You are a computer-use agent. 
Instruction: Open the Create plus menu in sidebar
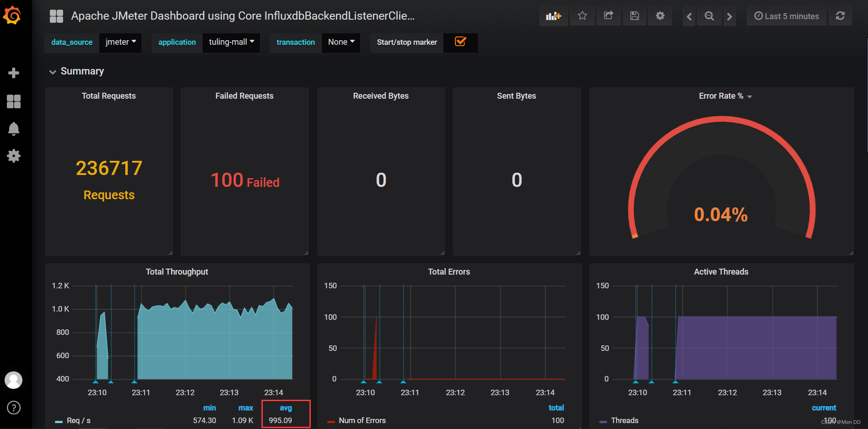click(14, 73)
